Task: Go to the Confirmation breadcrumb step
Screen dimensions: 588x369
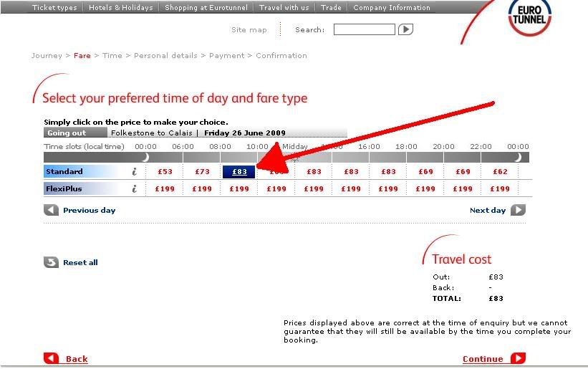Action: (281, 55)
